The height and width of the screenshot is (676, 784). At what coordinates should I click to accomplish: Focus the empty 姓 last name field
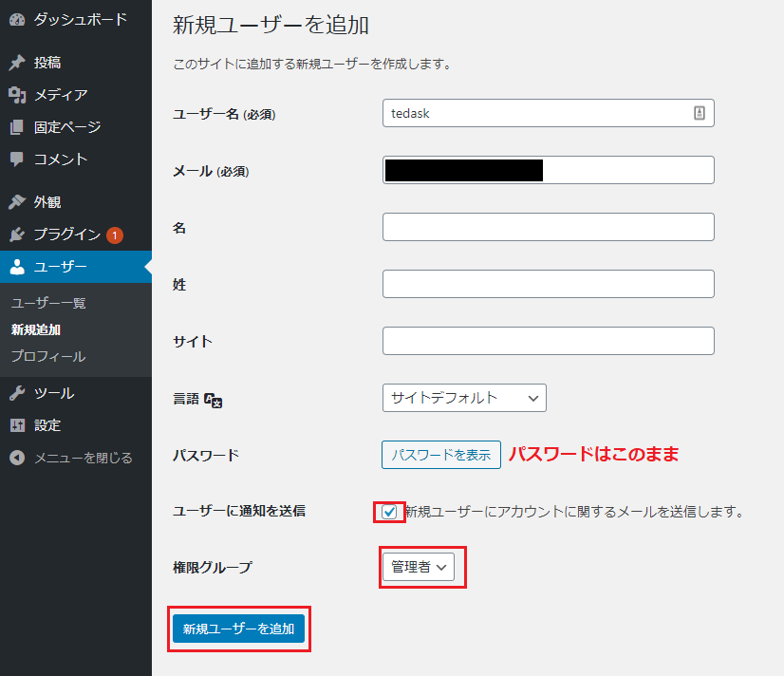click(x=548, y=283)
